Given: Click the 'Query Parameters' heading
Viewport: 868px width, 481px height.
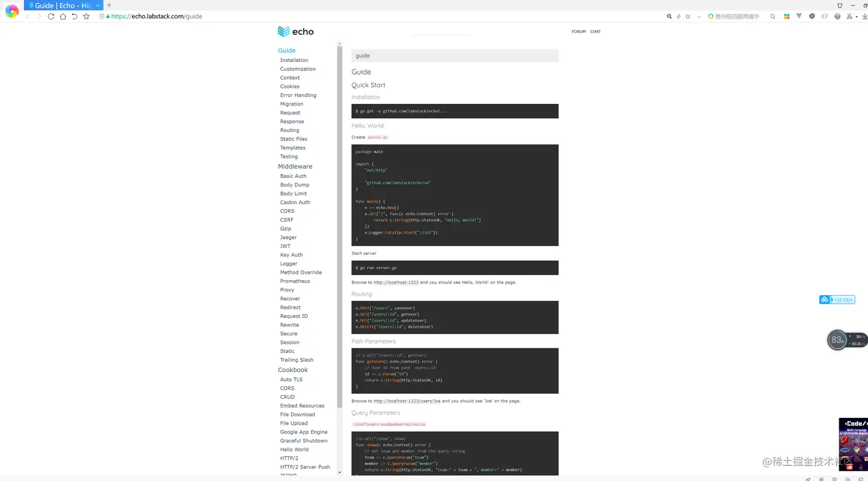Looking at the screenshot, I should (375, 413).
